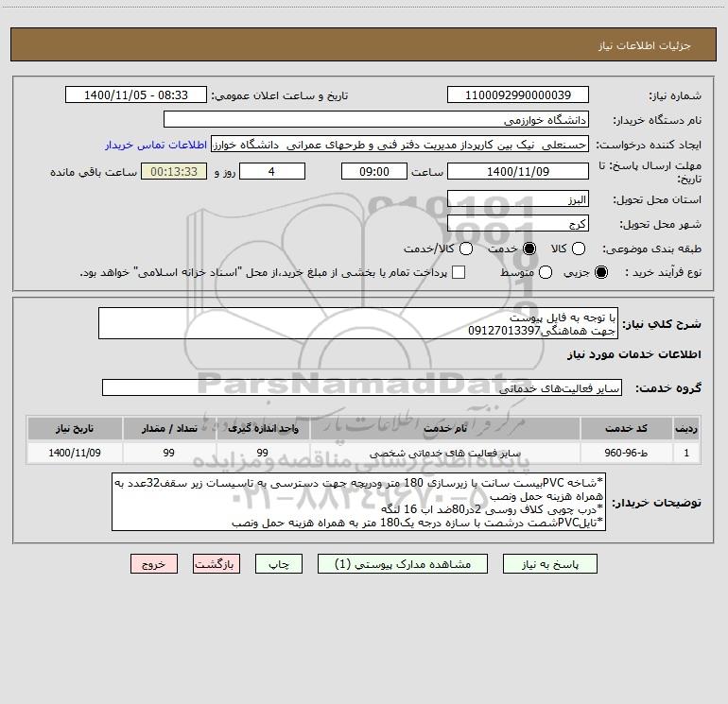Viewport: 728px width, 704px height.
Task: Click the تاریخ نیاز column header
Action: (75, 428)
